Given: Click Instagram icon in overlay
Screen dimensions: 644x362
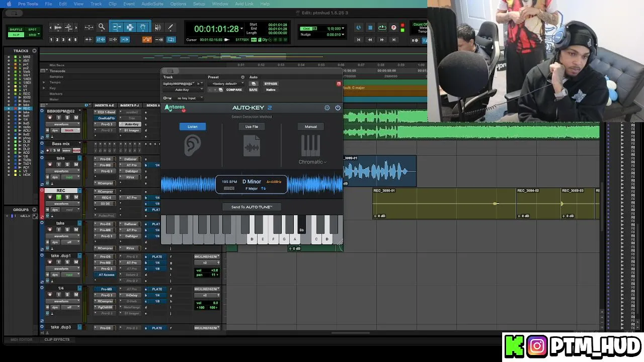Looking at the screenshot, I should tap(537, 346).
